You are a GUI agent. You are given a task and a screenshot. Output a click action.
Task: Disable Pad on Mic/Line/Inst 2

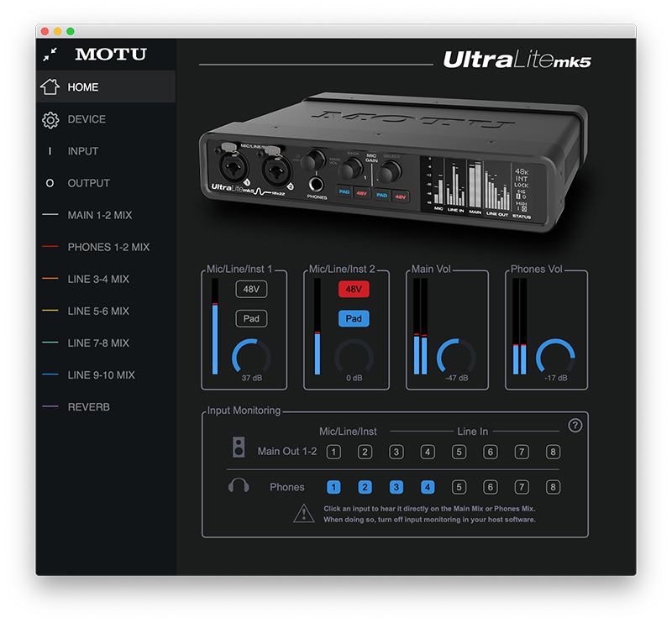[x=354, y=318]
